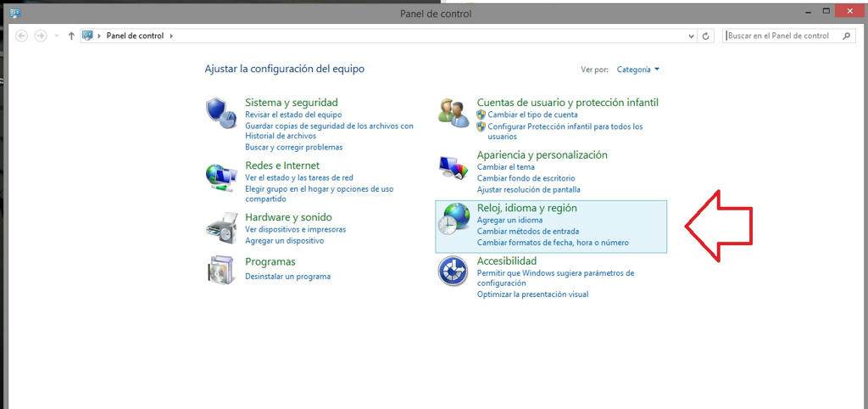Open the Sistema y seguridad shield icon
Viewport: 868px width, 409px height.
coord(221,113)
